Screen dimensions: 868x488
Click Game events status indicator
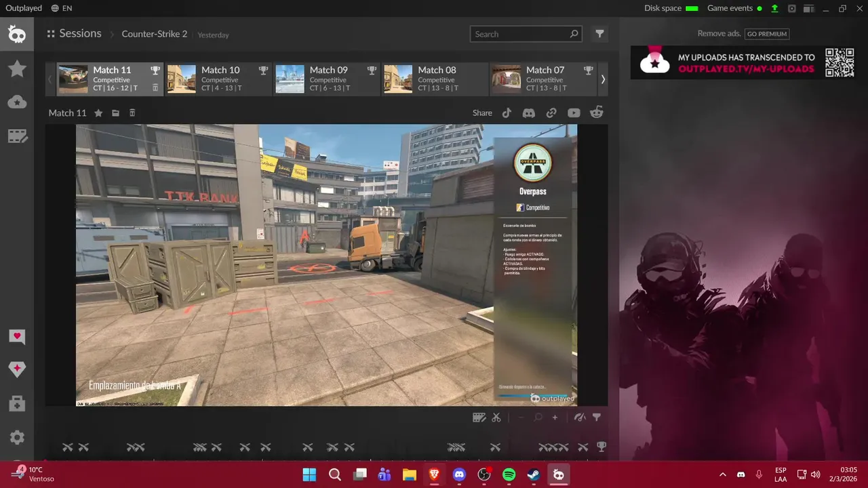[759, 8]
